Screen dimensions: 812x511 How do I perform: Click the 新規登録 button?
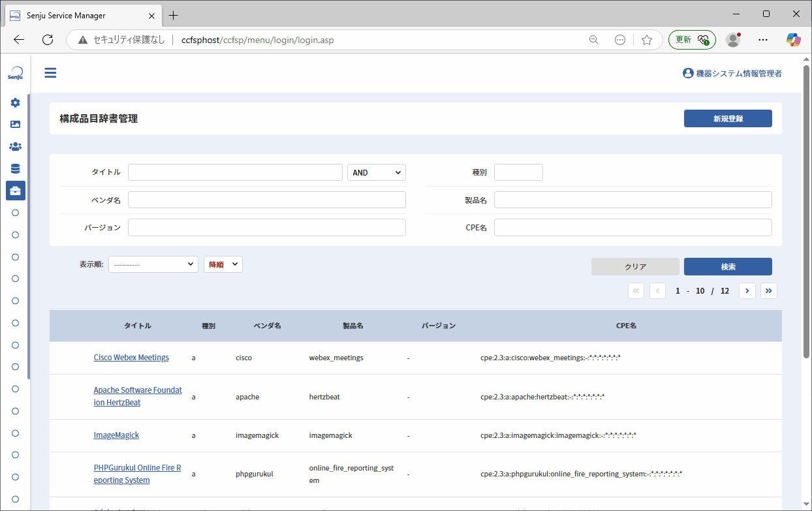(x=728, y=119)
